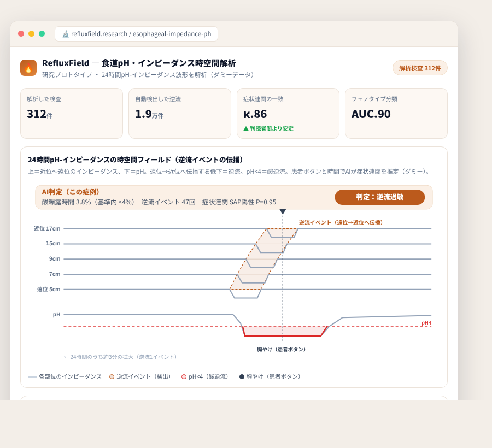
Task: Click the 7cm channel label
Action: click(x=55, y=274)
